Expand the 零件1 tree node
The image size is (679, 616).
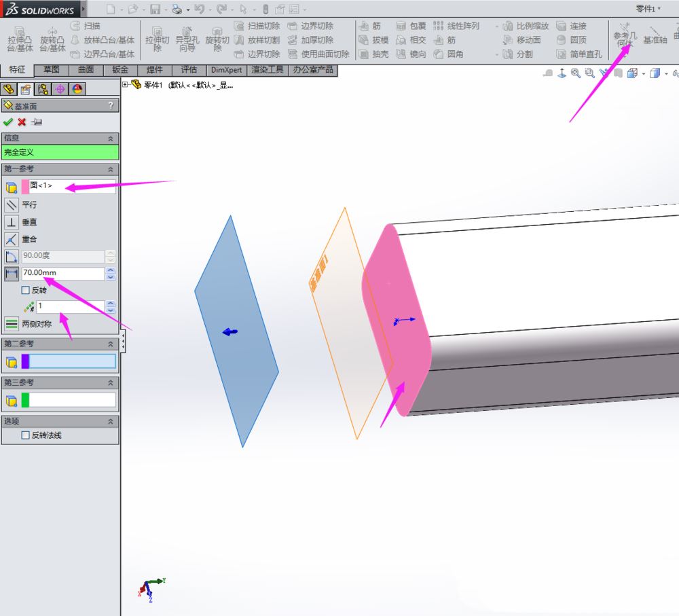coord(125,84)
